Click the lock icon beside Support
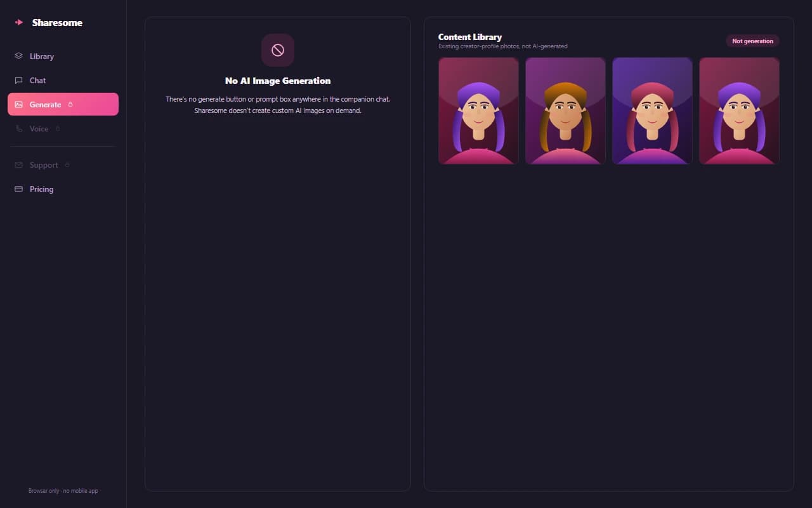 point(67,165)
